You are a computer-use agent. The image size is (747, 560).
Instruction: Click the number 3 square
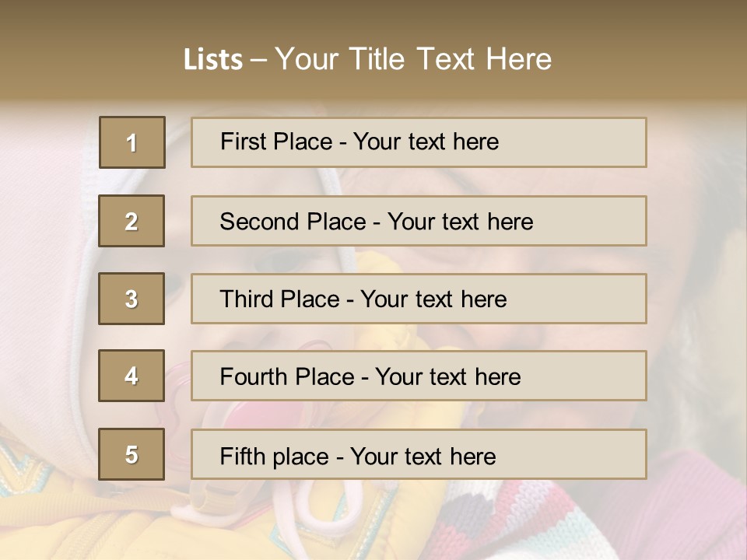pyautogui.click(x=132, y=299)
